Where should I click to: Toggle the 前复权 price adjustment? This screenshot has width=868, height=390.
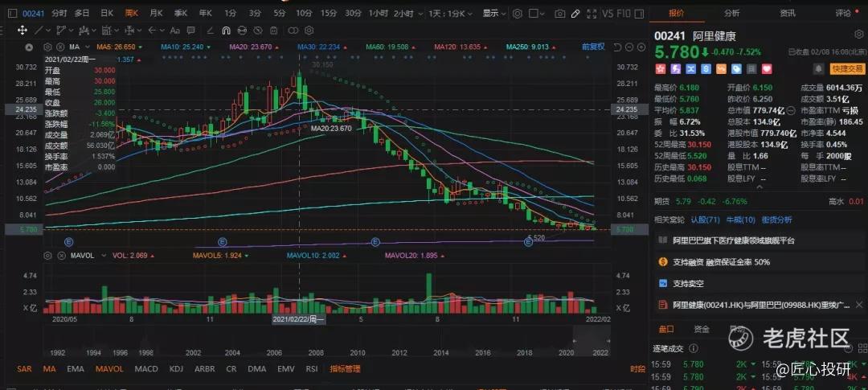pyautogui.click(x=593, y=47)
